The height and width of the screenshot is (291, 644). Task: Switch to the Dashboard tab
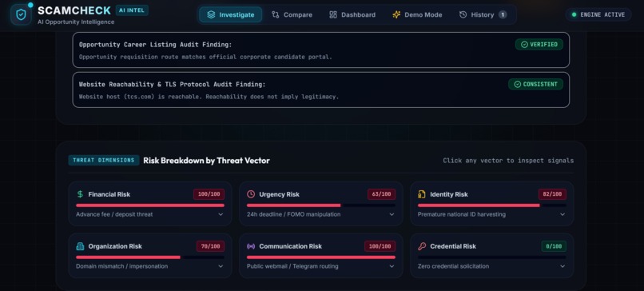(352, 15)
